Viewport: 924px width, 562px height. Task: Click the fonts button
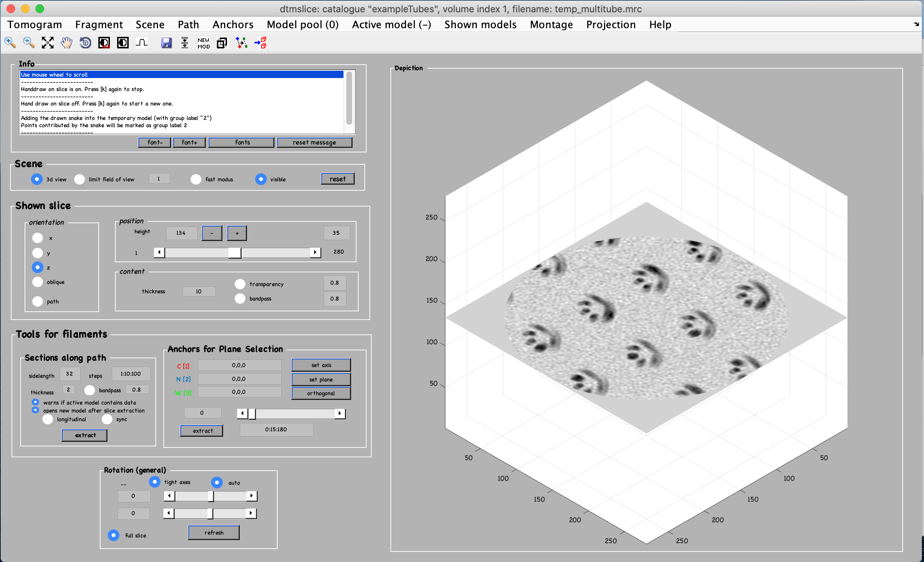pyautogui.click(x=241, y=142)
